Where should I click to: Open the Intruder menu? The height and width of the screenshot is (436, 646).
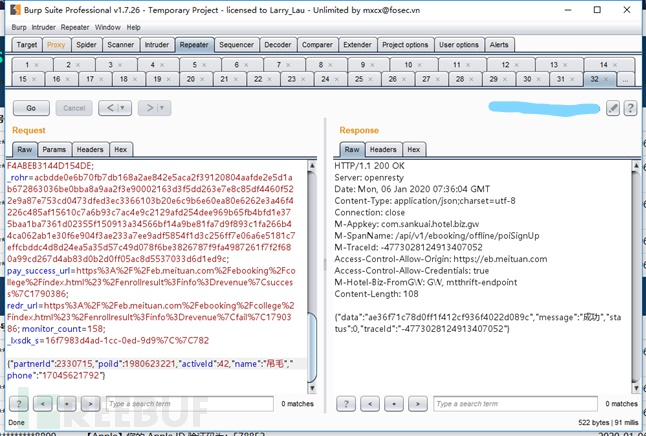click(44, 28)
